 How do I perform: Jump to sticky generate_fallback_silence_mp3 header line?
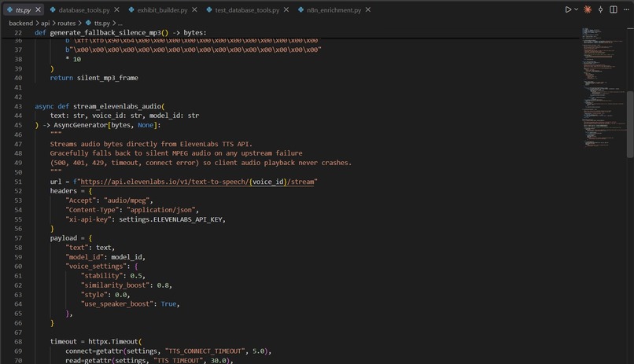coord(120,33)
